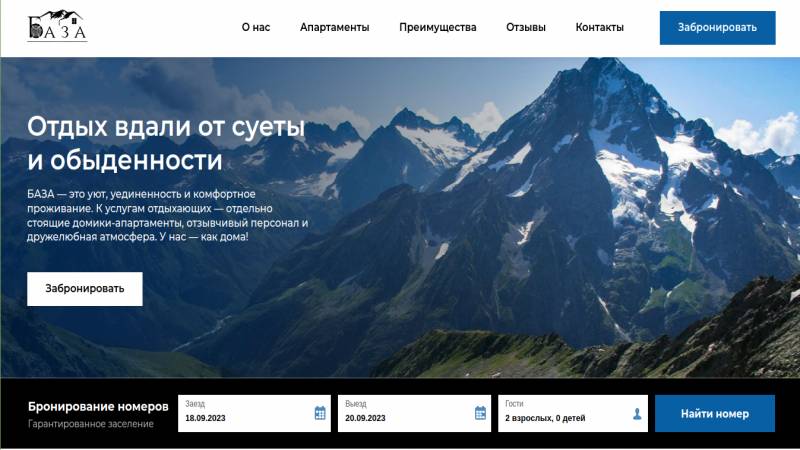Click the blue Забронировать header button
Image resolution: width=800 pixels, height=450 pixels.
[x=717, y=28]
